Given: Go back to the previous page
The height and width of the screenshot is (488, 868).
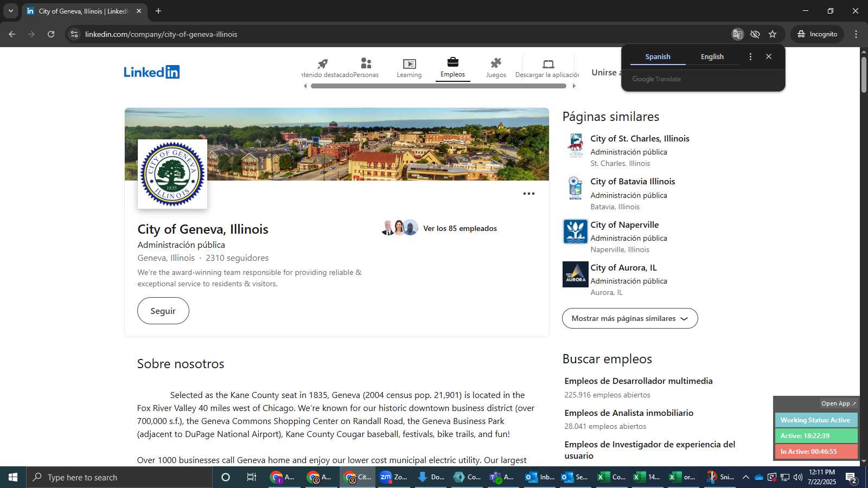Looking at the screenshot, I should pos(12,34).
